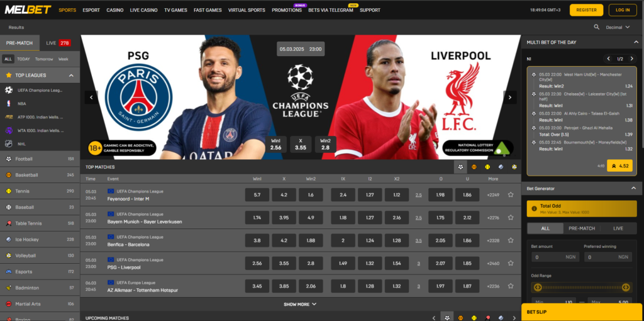Switch Bet Generator filter to LIVE

pyautogui.click(x=618, y=228)
